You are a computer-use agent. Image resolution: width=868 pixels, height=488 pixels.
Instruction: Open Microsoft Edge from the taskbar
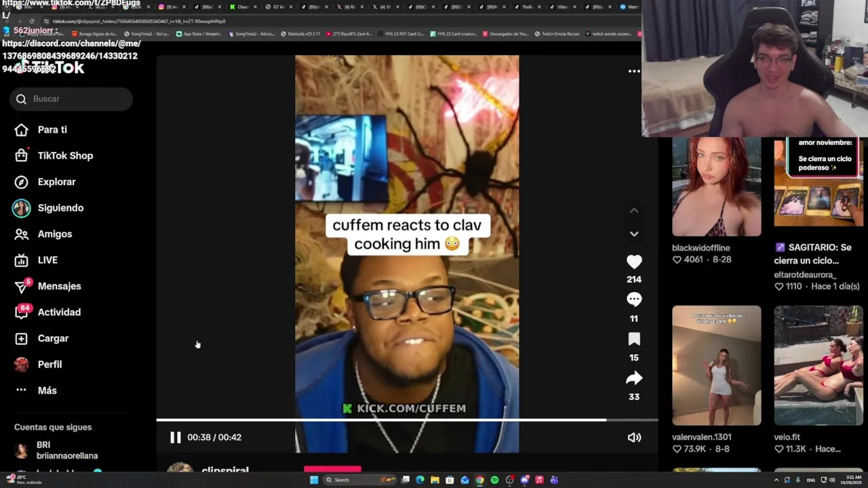420,480
